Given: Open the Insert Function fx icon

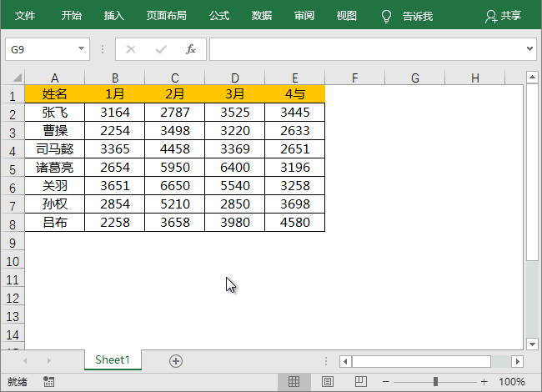Looking at the screenshot, I should pyautogui.click(x=191, y=49).
